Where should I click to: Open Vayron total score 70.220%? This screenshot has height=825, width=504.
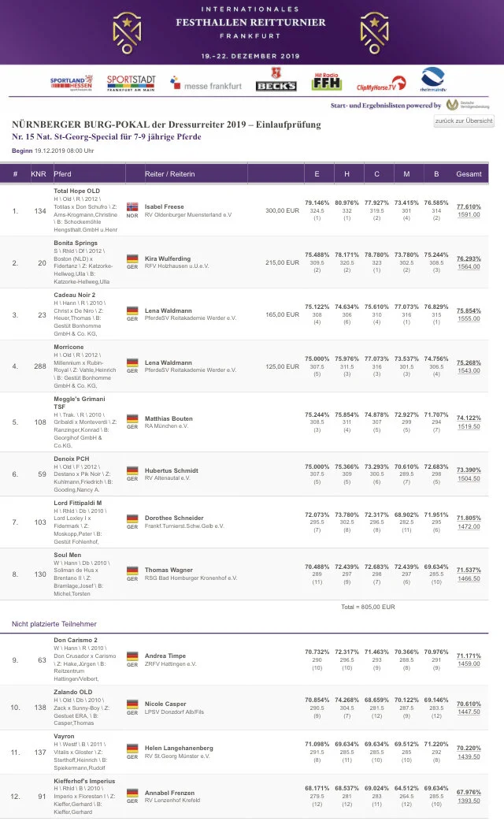click(x=469, y=749)
